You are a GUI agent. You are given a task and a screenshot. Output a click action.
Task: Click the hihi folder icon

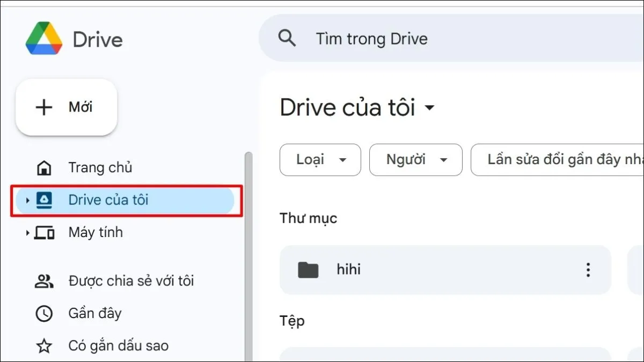(308, 270)
